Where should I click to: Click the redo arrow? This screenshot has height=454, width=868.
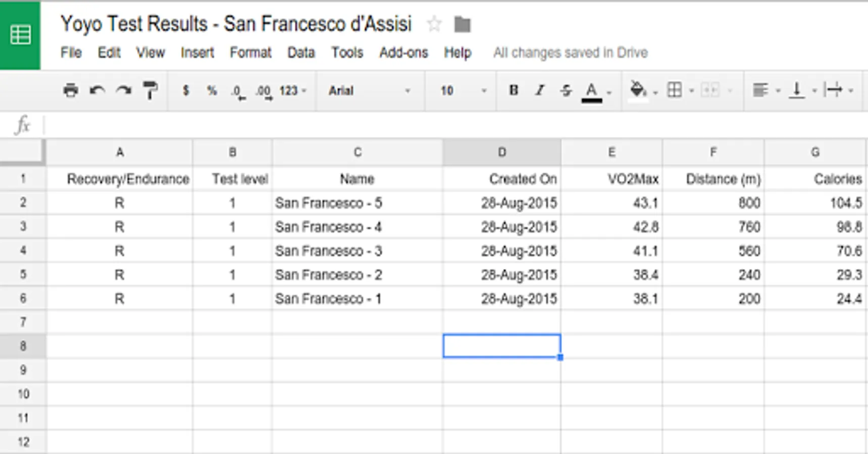pyautogui.click(x=123, y=90)
